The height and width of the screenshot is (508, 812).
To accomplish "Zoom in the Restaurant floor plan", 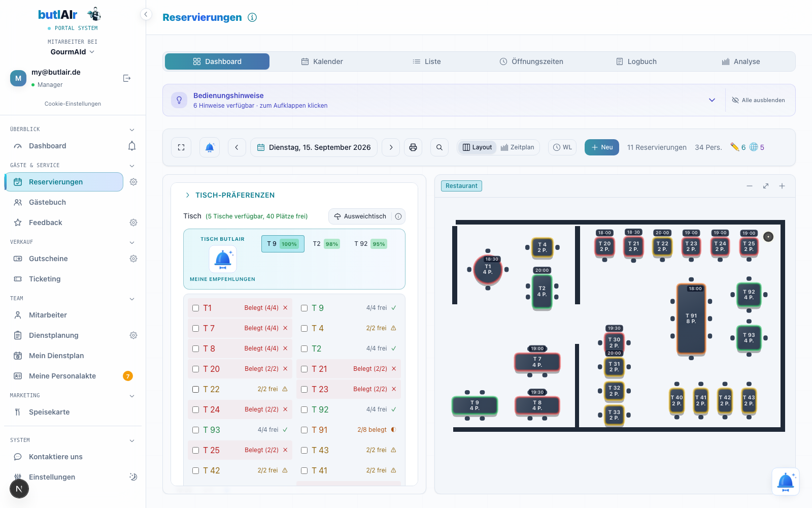I will [782, 186].
